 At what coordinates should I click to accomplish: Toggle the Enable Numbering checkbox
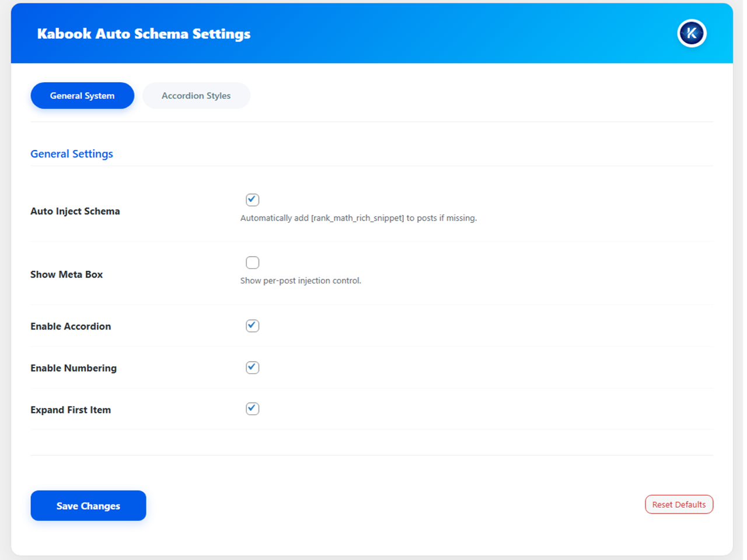[x=252, y=367]
